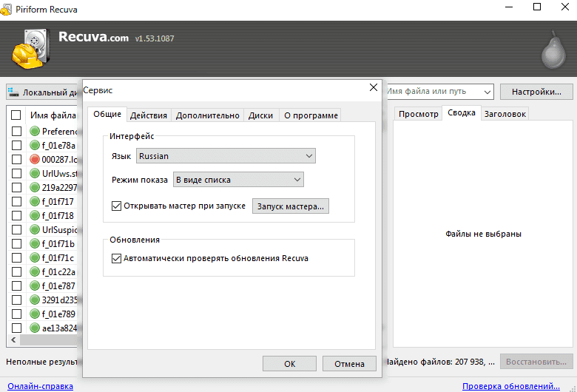Image resolution: width=577 pixels, height=392 pixels.
Task: Open the Проверка обновлений link
Action: click(510, 386)
